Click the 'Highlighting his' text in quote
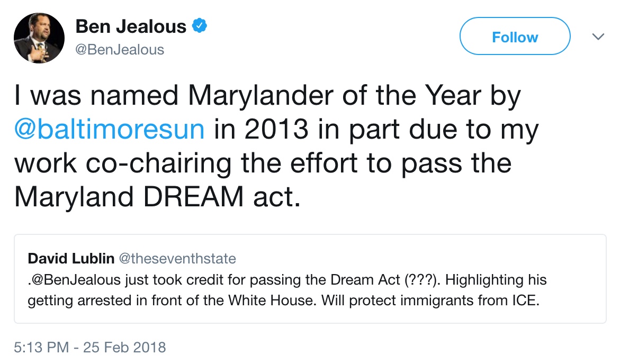 point(496,280)
